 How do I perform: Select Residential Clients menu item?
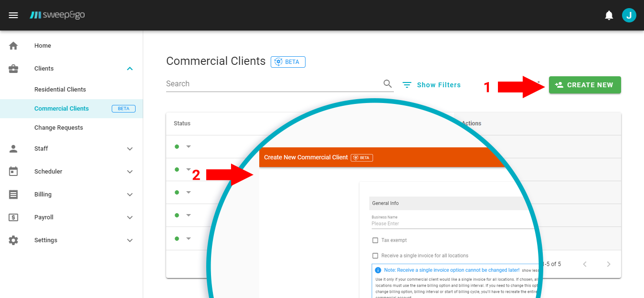click(60, 90)
